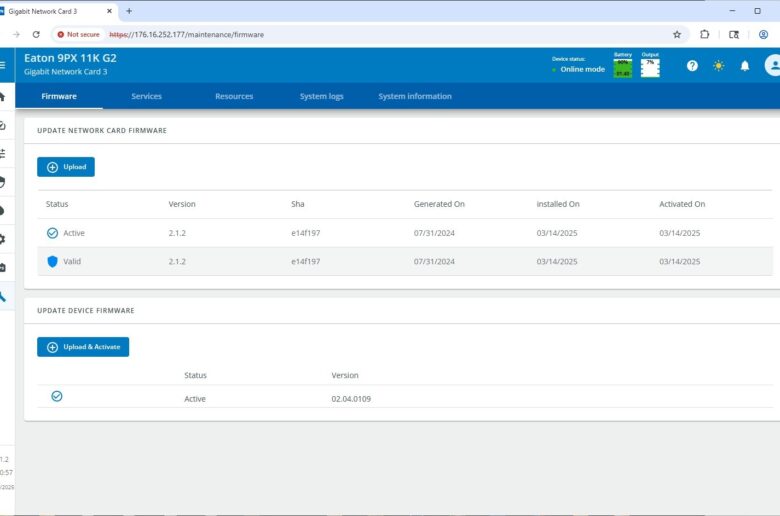
Task: Switch to the Resources tab
Action: [x=234, y=96]
